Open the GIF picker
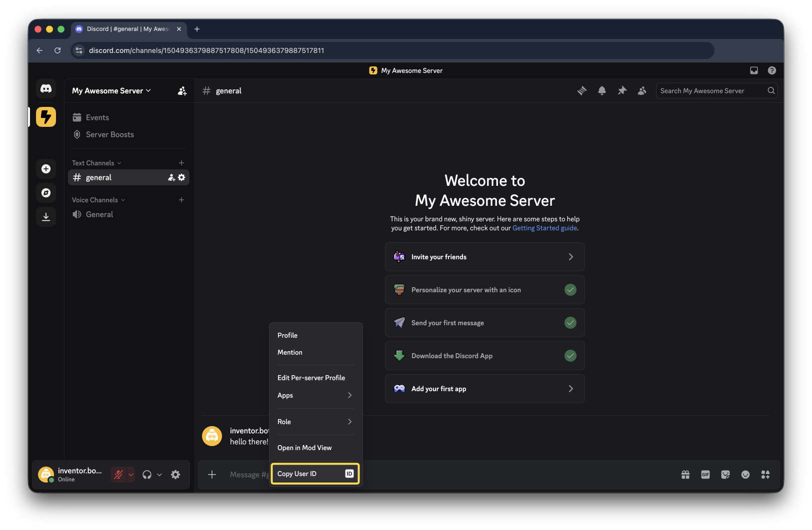This screenshot has width=812, height=530. (x=705, y=475)
